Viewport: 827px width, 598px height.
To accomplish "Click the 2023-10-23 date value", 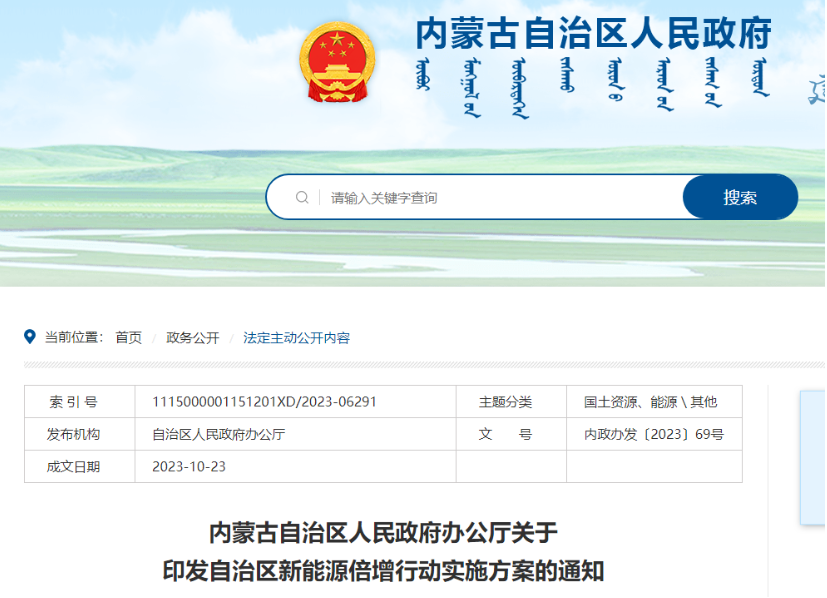I will coord(189,467).
